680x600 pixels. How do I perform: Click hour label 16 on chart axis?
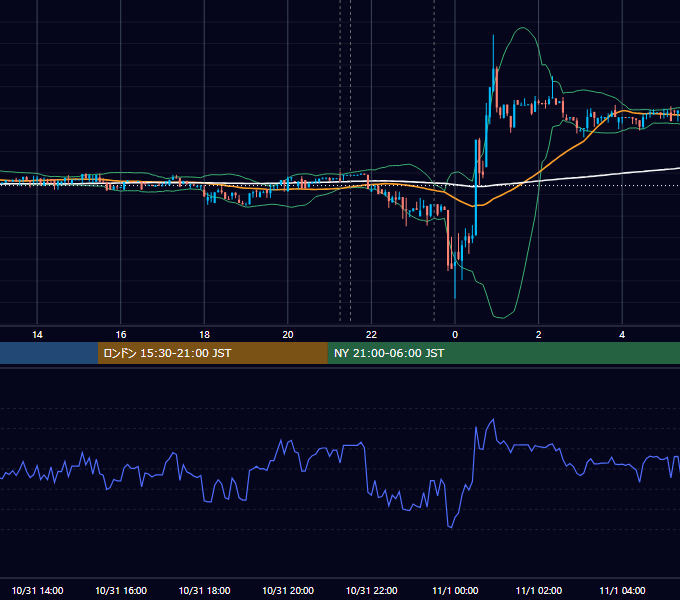(x=121, y=335)
